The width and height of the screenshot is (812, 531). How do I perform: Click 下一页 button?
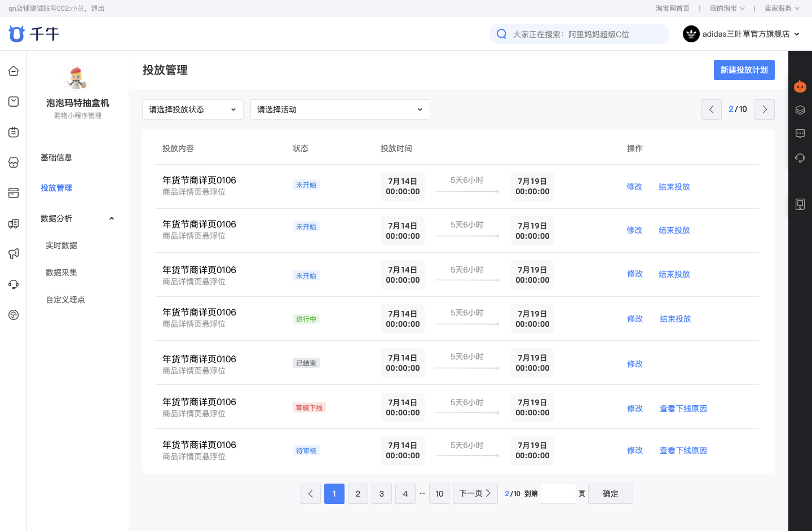pos(475,494)
